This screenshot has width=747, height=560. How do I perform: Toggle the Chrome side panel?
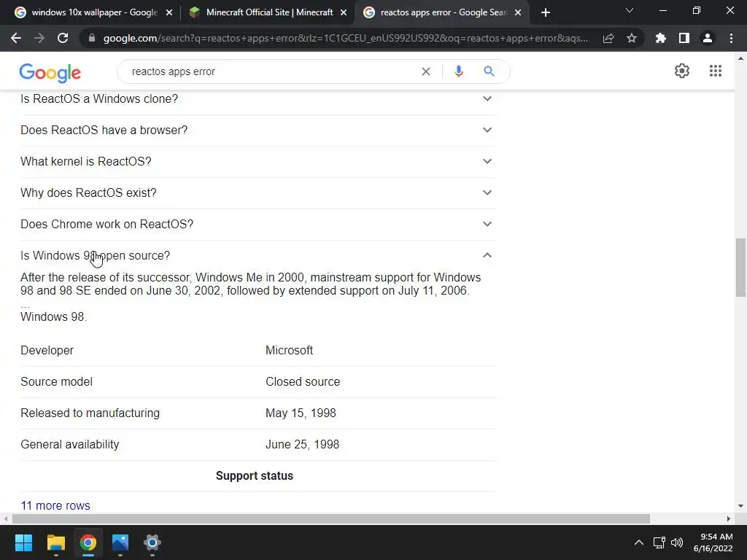tap(684, 38)
